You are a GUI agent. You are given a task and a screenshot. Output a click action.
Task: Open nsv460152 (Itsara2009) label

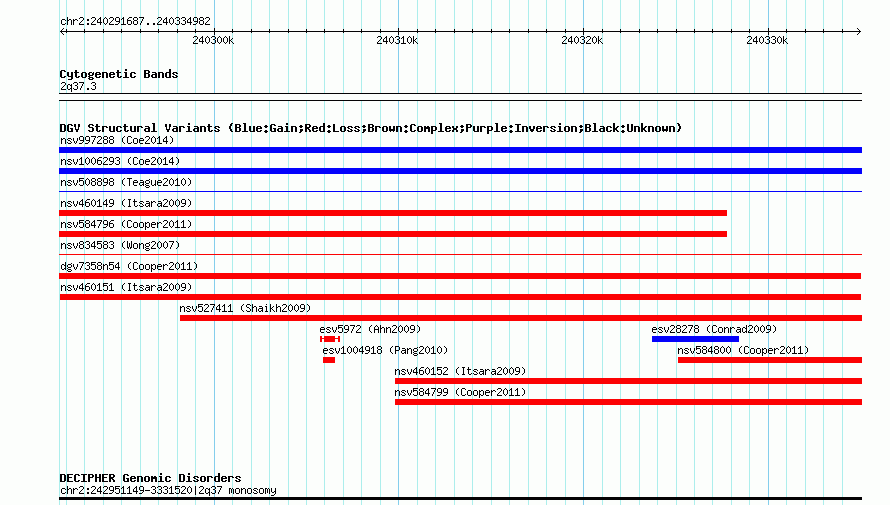click(x=460, y=371)
